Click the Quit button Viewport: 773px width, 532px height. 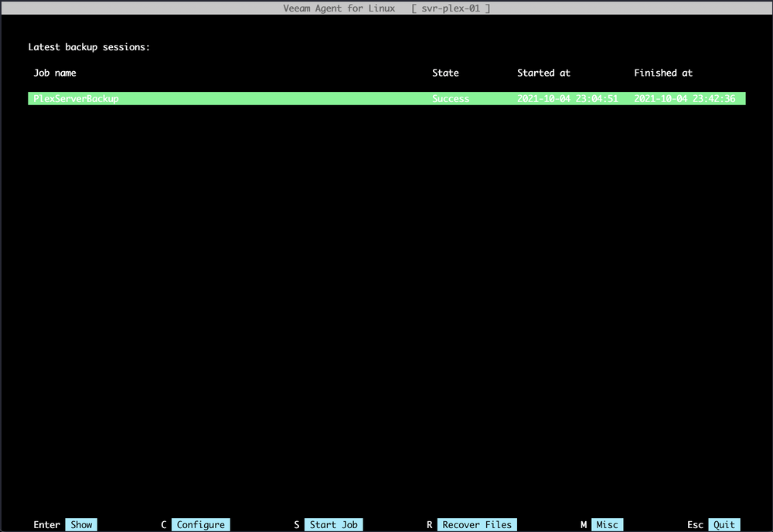[724, 524]
